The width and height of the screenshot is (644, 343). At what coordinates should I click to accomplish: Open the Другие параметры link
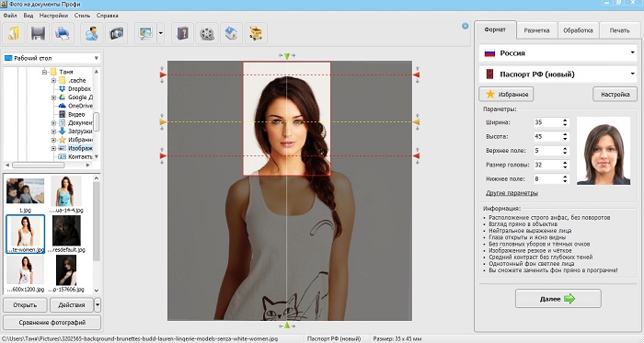(512, 193)
